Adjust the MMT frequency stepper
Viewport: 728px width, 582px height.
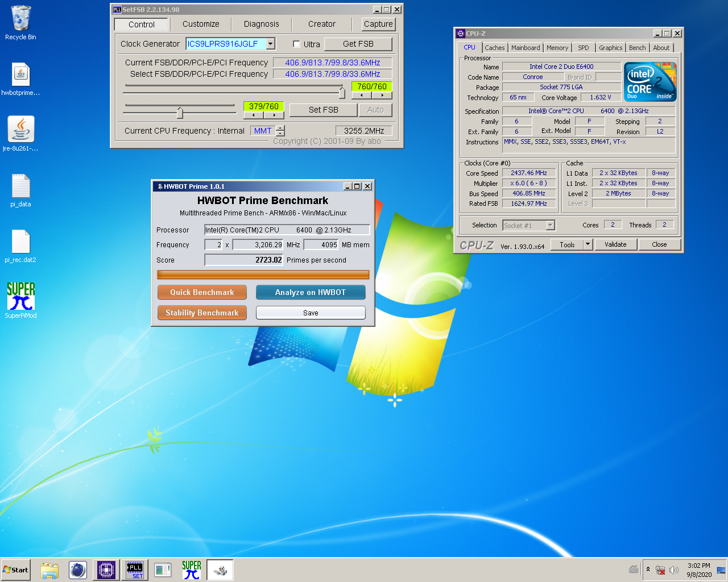click(x=280, y=131)
